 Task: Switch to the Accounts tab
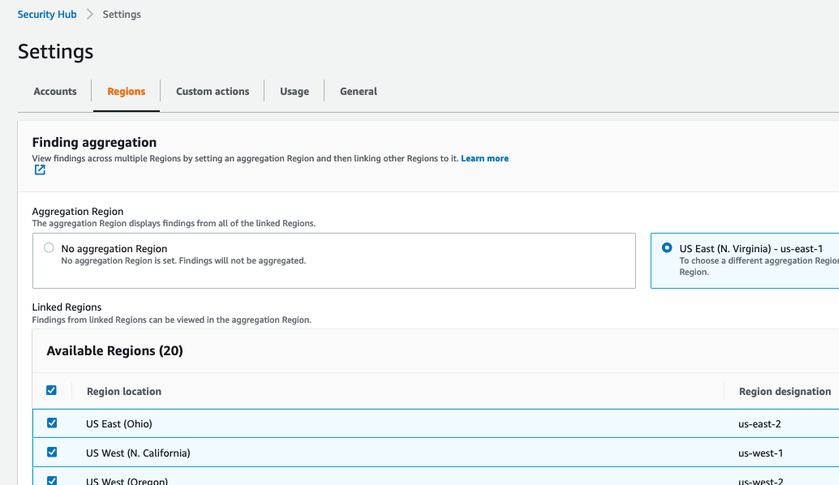[x=55, y=92]
